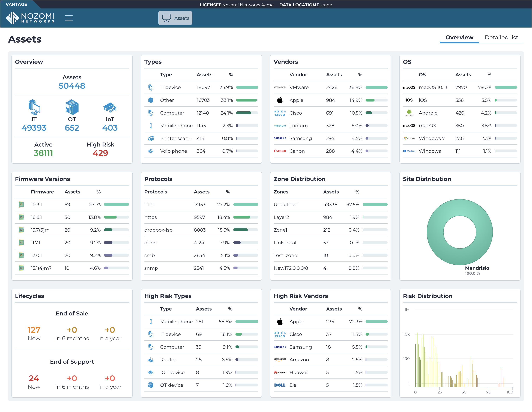Click the Other type cube icon
The width and height of the screenshot is (532, 412).
tap(151, 100)
